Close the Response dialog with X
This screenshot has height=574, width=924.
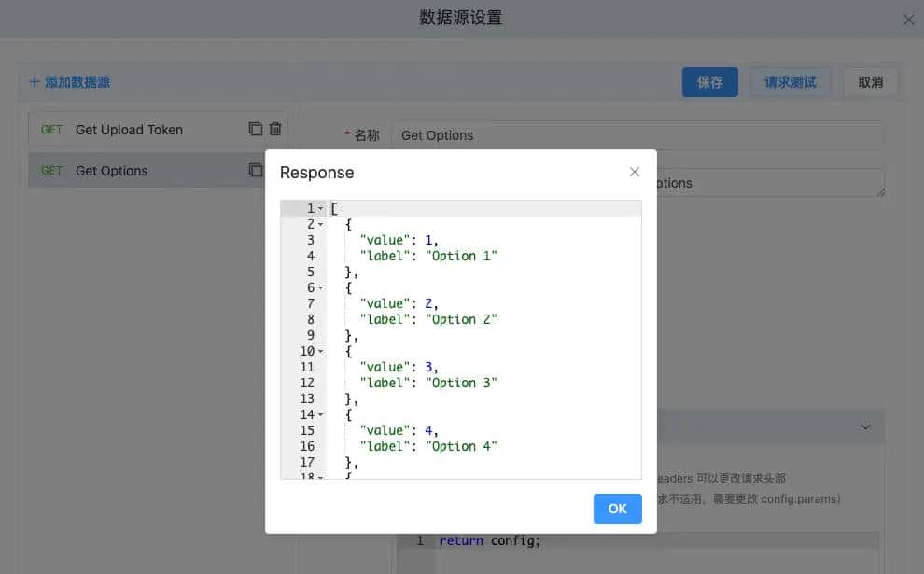635,172
